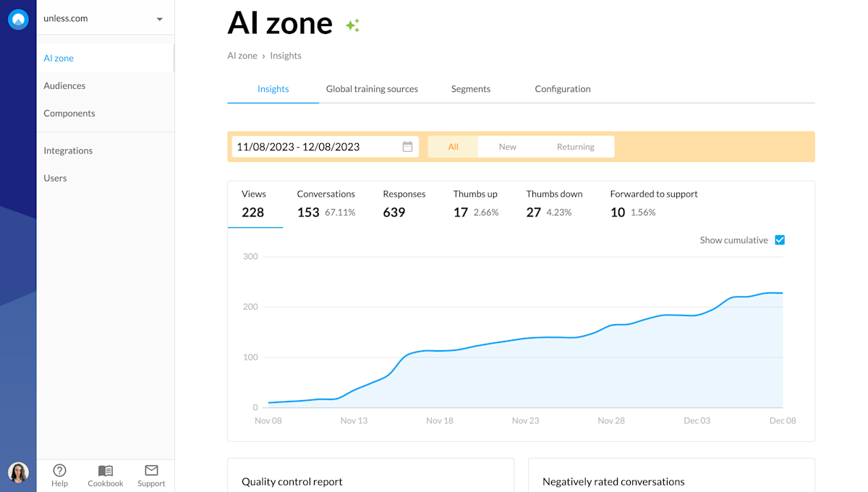Viewport: 868px width, 492px height.
Task: Select the Views metric showing 228
Action: (254, 203)
